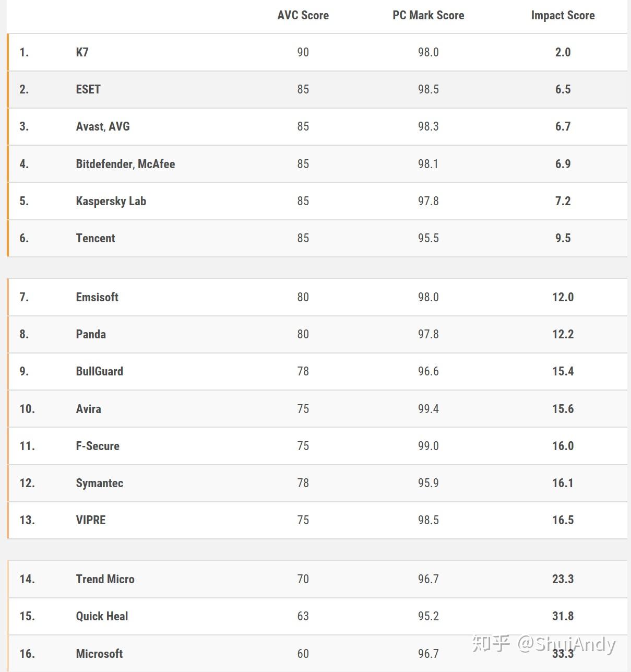The width and height of the screenshot is (631, 672).
Task: Click the Avast, AVG entry
Action: tap(103, 126)
